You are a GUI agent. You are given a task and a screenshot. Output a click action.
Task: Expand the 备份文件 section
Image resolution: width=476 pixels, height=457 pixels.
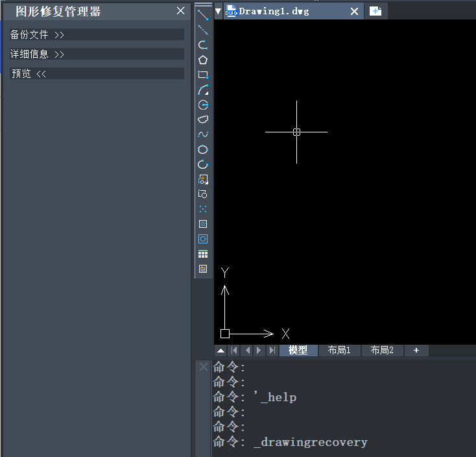pyautogui.click(x=97, y=34)
